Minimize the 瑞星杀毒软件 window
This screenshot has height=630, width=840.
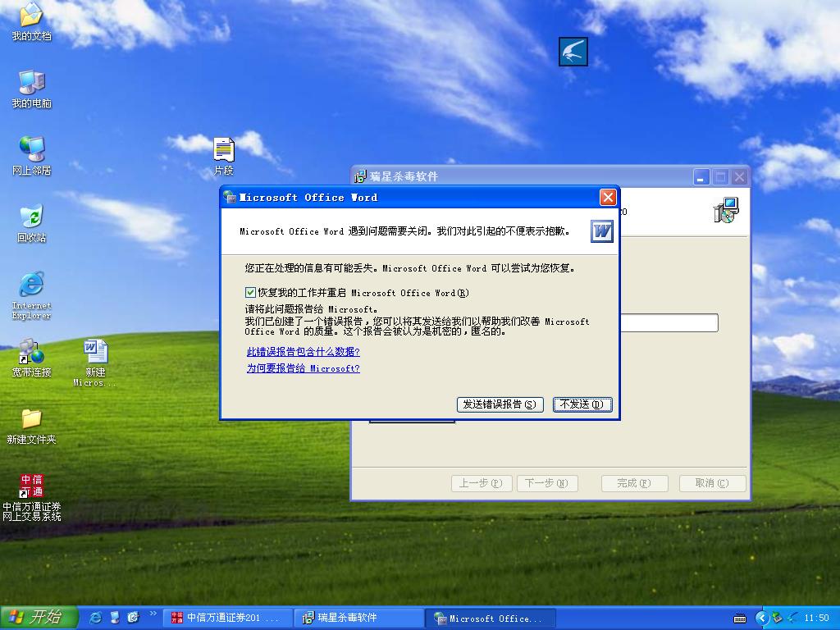(701, 177)
